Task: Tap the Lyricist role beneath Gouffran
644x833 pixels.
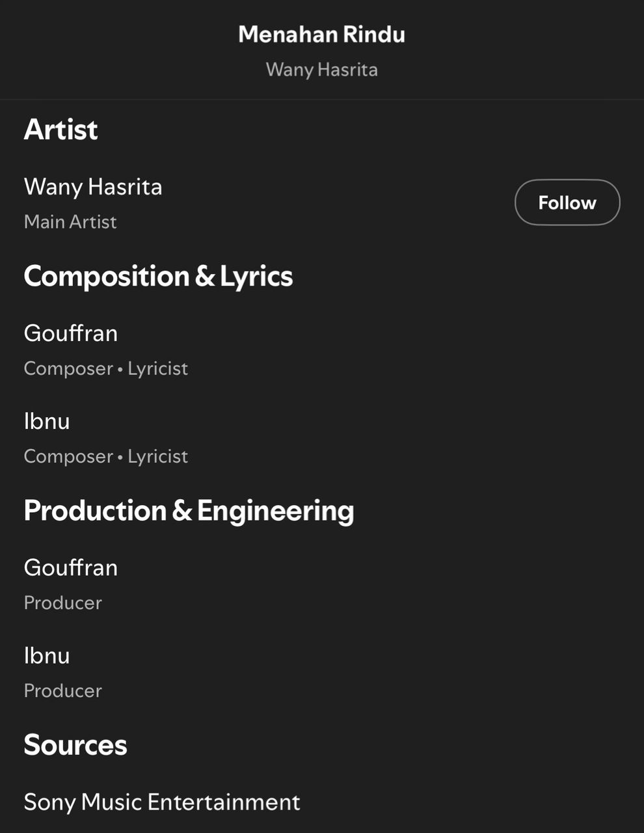Action: (158, 368)
